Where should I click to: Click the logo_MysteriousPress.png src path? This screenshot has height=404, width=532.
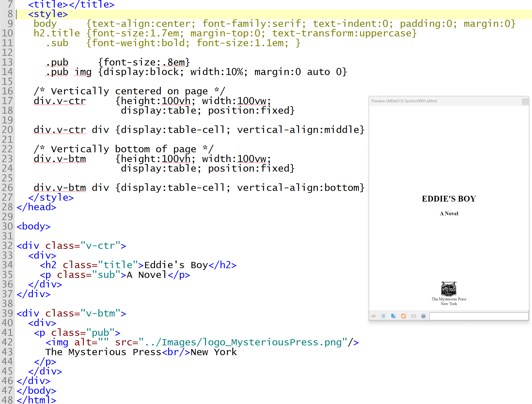point(243,342)
